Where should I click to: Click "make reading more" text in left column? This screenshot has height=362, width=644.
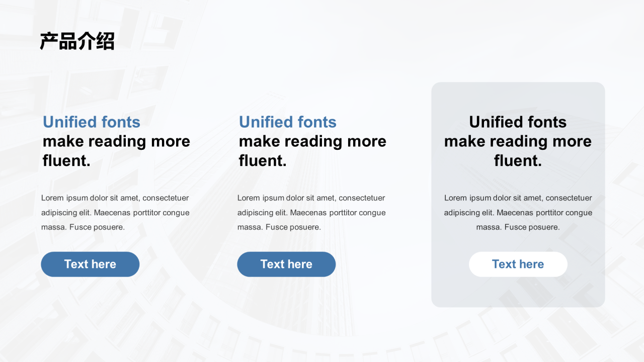point(116,141)
